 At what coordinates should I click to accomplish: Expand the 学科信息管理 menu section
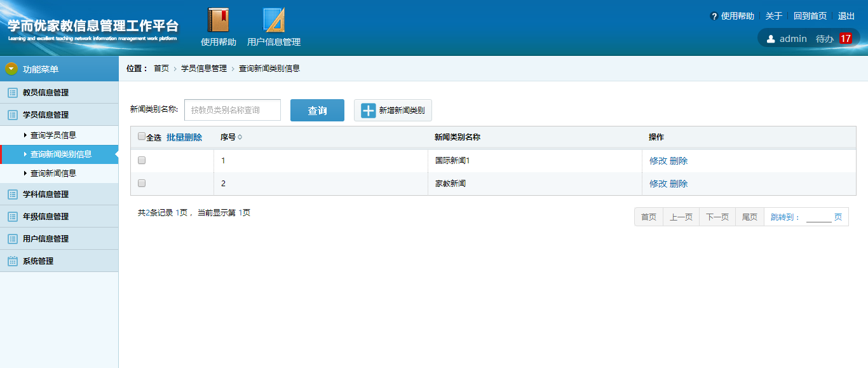pos(46,194)
